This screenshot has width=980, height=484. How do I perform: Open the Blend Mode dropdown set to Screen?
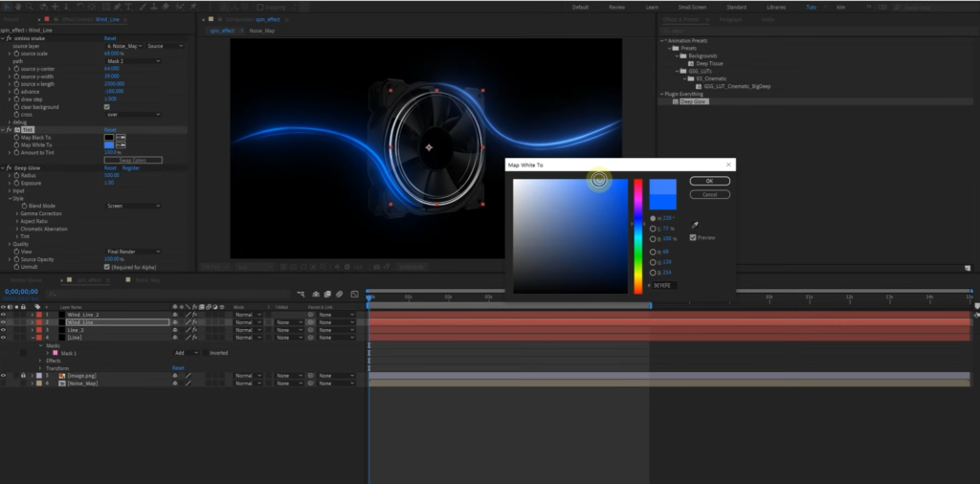click(x=132, y=206)
